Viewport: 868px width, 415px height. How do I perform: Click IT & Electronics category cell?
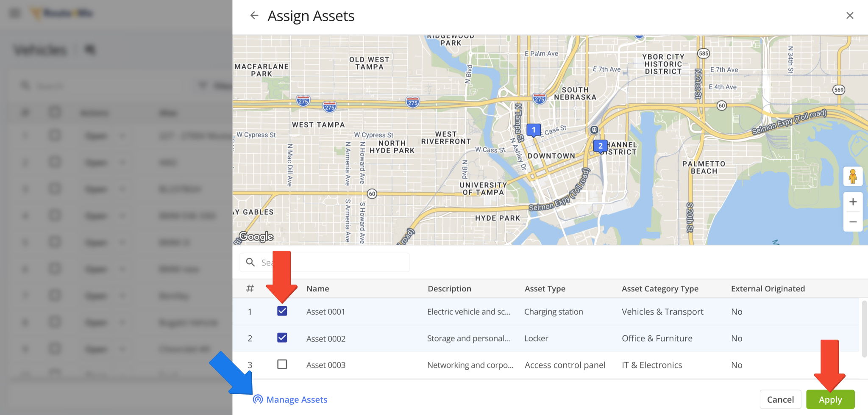click(652, 365)
